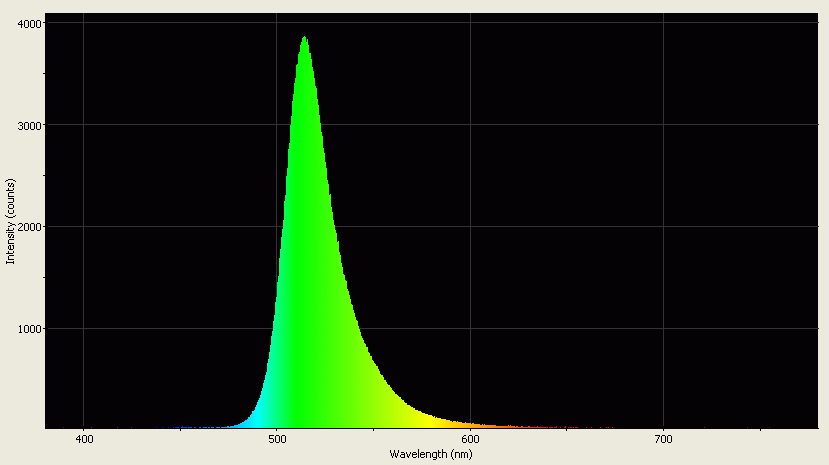Image resolution: width=829 pixels, height=465 pixels.
Task: Click the Intensity (counts) axis title
Action: (x=11, y=221)
